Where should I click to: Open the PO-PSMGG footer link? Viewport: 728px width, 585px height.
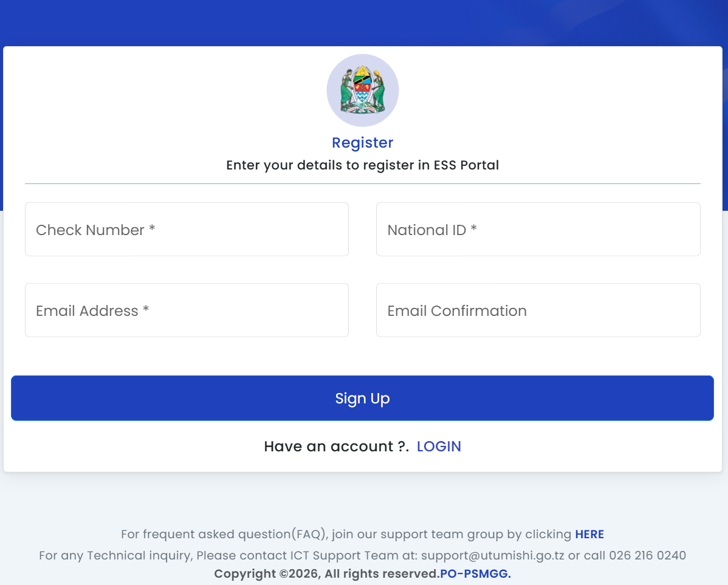pyautogui.click(x=475, y=574)
